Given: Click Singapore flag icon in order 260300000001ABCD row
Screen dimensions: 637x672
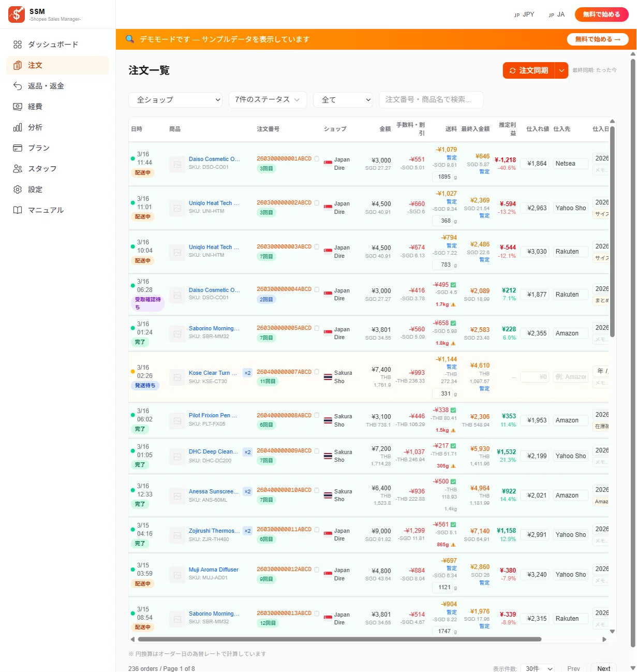Looking at the screenshot, I should (x=328, y=164).
